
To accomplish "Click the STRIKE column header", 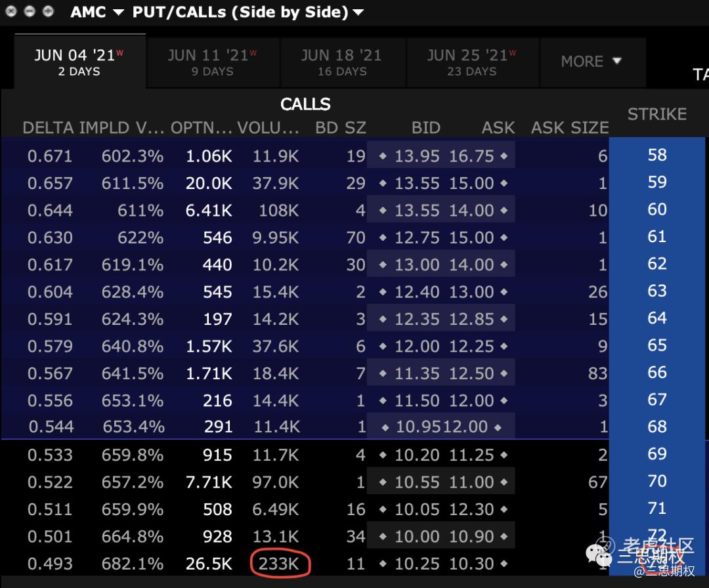I will tap(657, 114).
